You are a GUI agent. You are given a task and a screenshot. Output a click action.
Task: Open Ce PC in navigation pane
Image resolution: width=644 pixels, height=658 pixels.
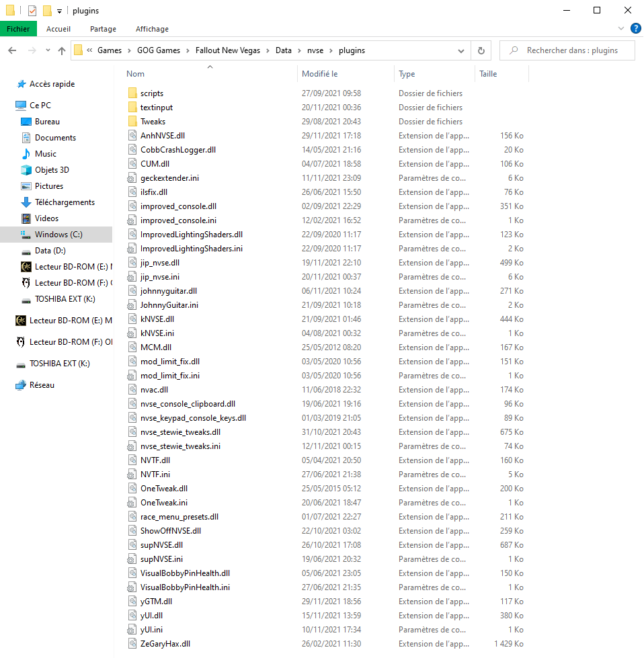click(40, 106)
